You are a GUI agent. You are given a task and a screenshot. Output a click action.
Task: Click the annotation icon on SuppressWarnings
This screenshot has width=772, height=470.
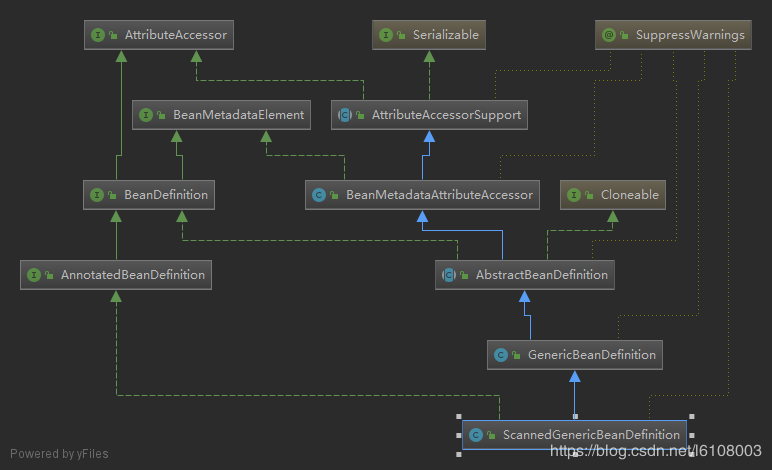609,35
